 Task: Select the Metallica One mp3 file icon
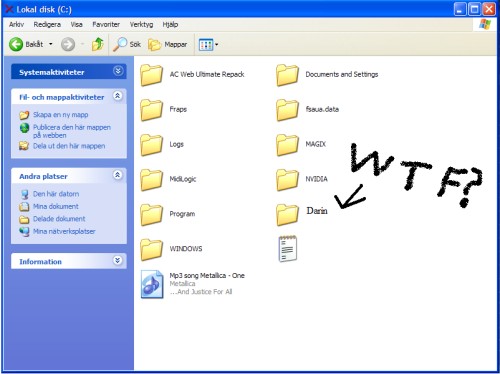(152, 284)
